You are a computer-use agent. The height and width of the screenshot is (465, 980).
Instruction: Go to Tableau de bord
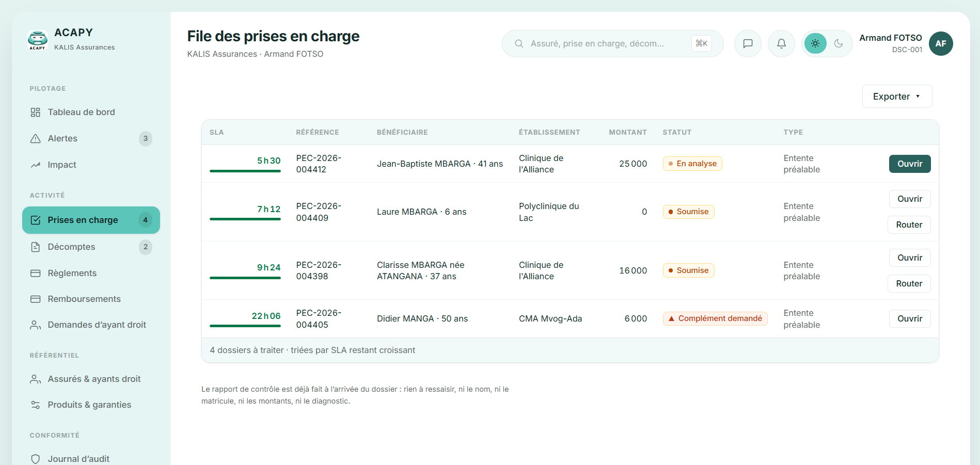click(x=91, y=112)
